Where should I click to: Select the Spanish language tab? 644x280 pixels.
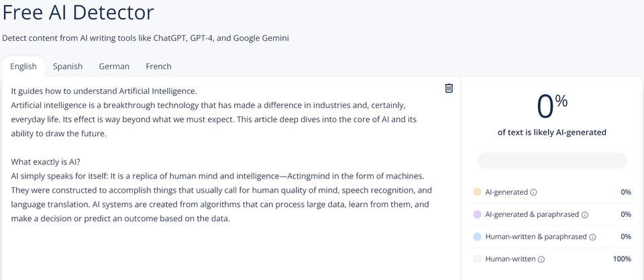pyautogui.click(x=68, y=66)
